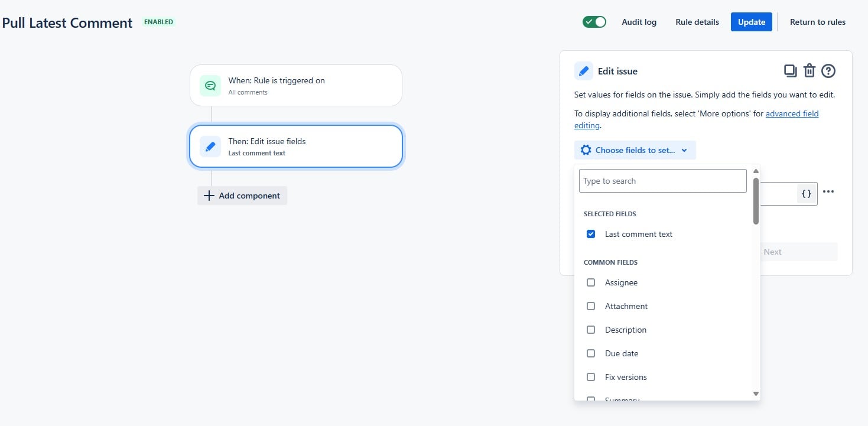
Task: Duplicate the Edit issue component
Action: tap(790, 71)
